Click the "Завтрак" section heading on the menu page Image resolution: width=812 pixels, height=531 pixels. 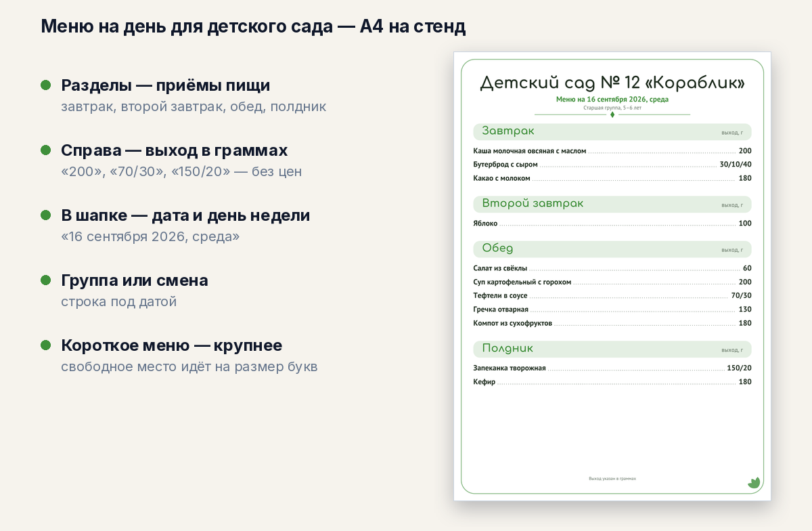tap(508, 131)
